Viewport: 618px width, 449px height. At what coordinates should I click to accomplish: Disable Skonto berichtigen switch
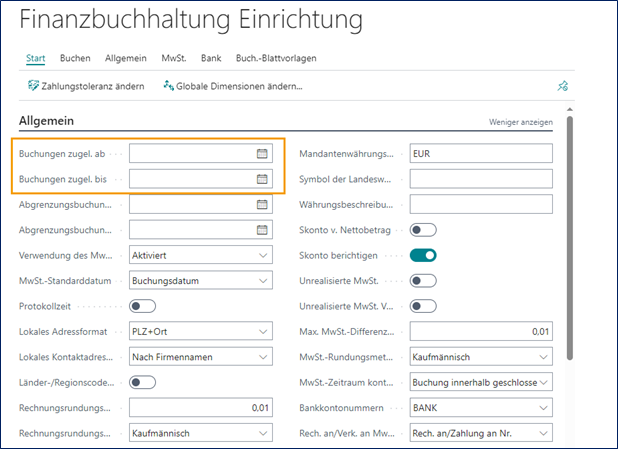(x=423, y=255)
